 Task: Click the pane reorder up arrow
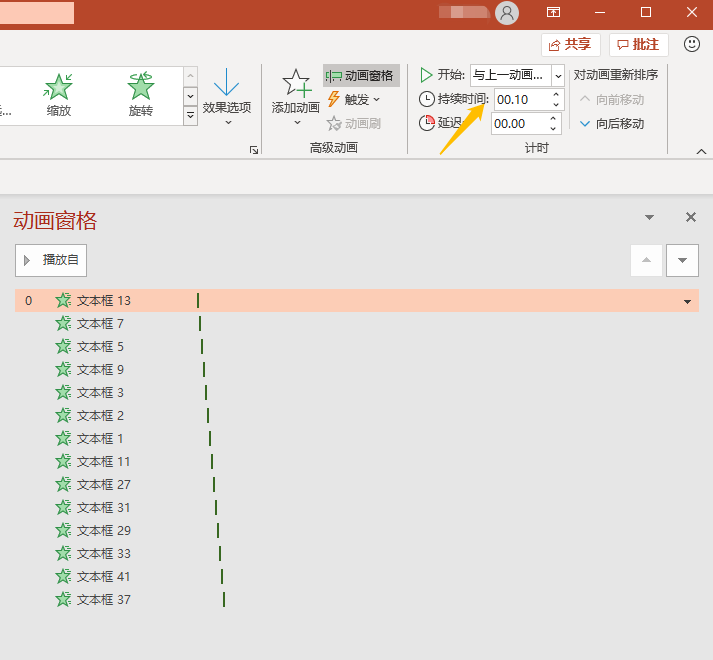coord(646,260)
